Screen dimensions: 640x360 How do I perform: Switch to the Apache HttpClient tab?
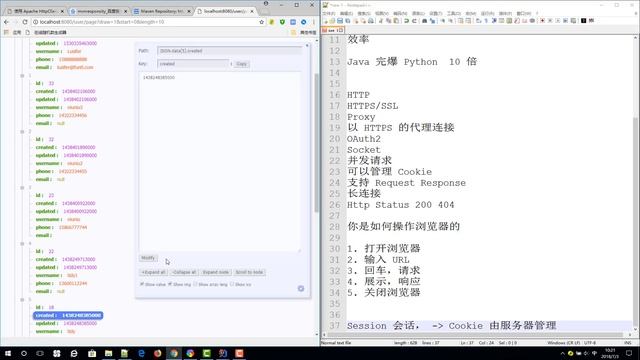coord(36,11)
